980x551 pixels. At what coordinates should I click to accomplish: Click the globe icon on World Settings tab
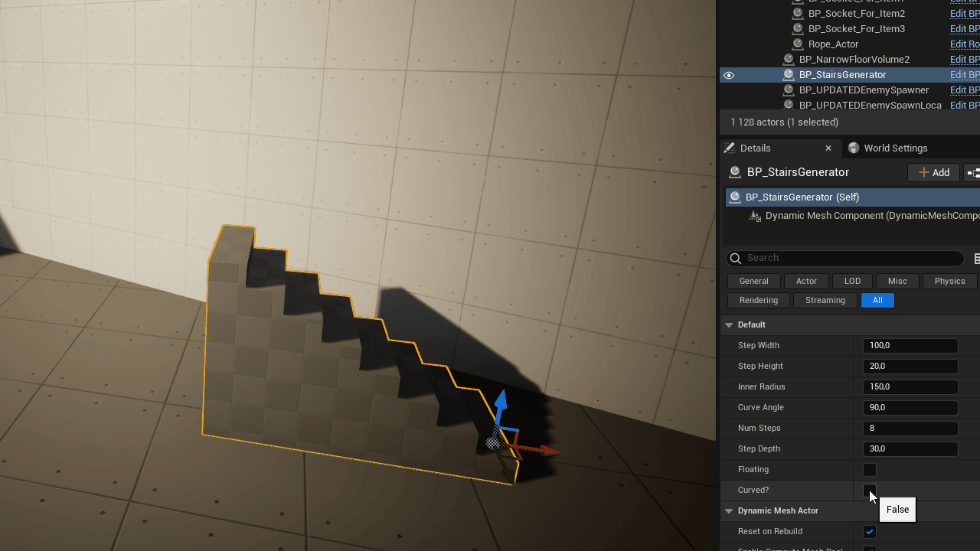point(854,148)
